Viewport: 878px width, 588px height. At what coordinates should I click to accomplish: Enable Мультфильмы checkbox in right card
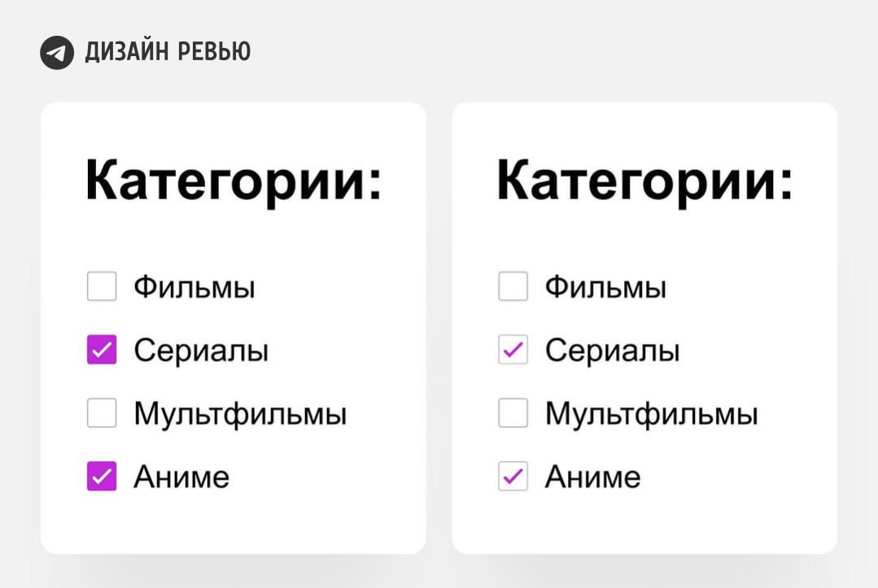point(513,414)
